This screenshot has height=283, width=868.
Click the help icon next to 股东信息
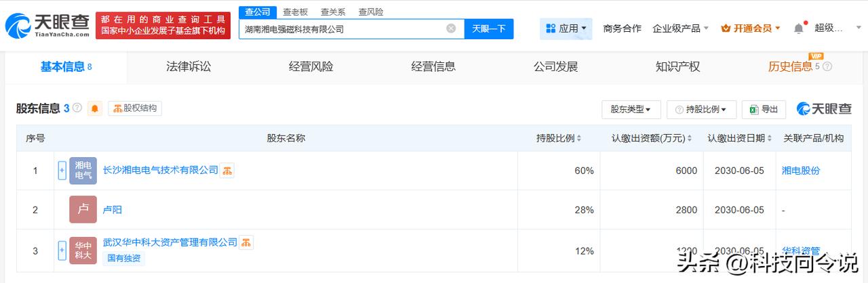[x=77, y=108]
